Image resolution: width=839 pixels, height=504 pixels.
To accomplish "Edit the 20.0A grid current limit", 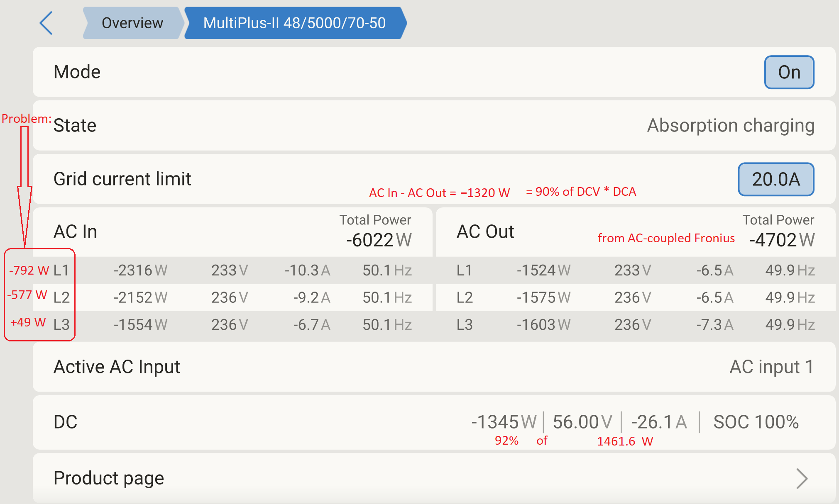I will tap(776, 179).
